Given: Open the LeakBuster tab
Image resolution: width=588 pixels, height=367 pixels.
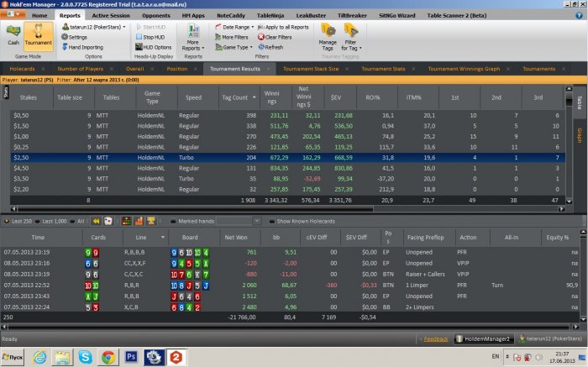Looking at the screenshot, I should tap(311, 15).
